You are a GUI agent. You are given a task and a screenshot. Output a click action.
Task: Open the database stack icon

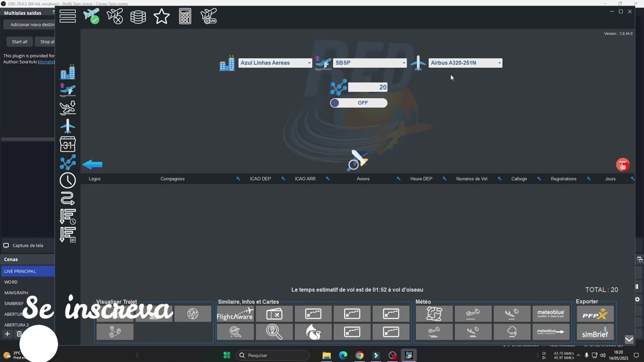(x=138, y=17)
